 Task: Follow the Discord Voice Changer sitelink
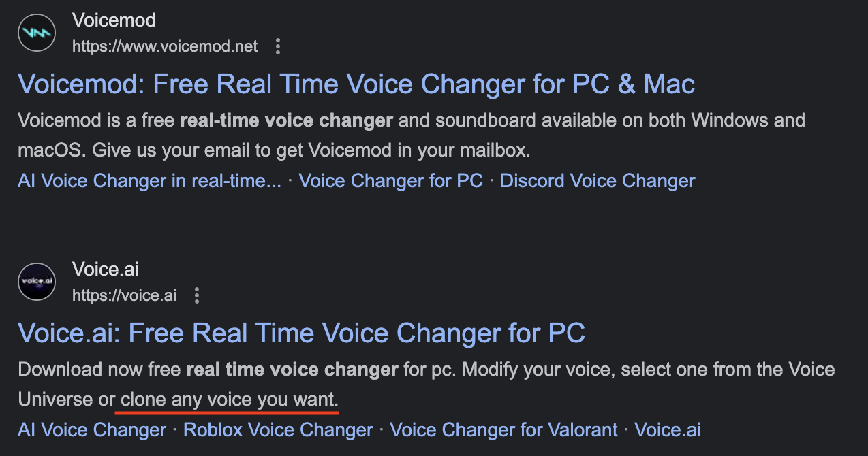[598, 181]
